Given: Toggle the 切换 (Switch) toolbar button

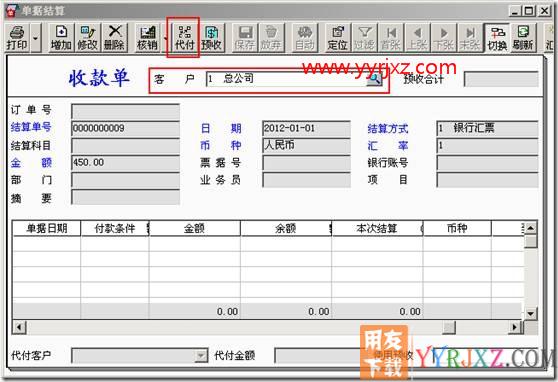Looking at the screenshot, I should (x=497, y=38).
